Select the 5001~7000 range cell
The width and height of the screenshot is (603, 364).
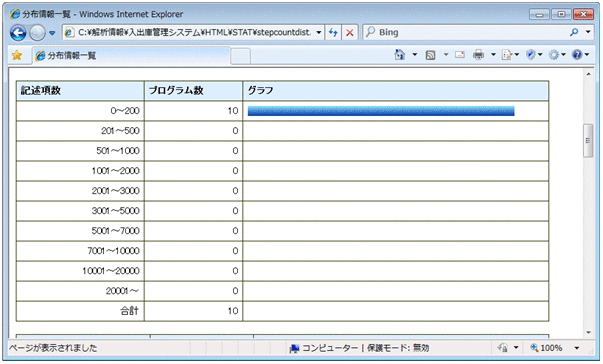point(80,231)
